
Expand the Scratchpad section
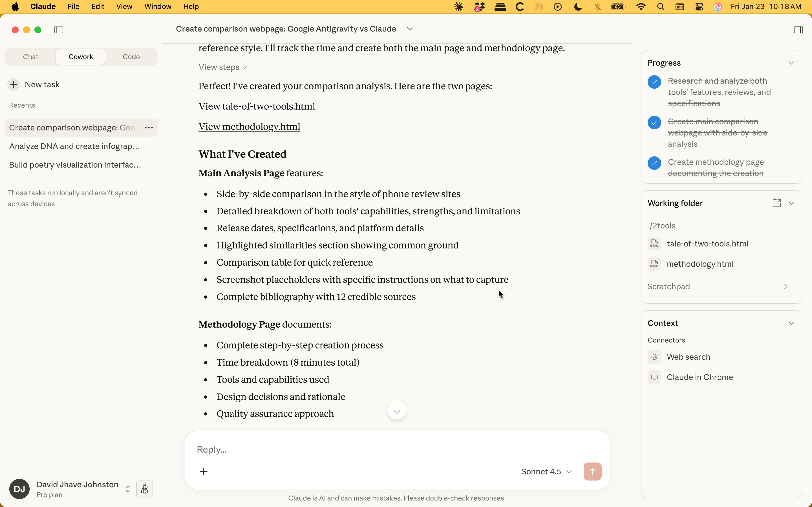786,286
